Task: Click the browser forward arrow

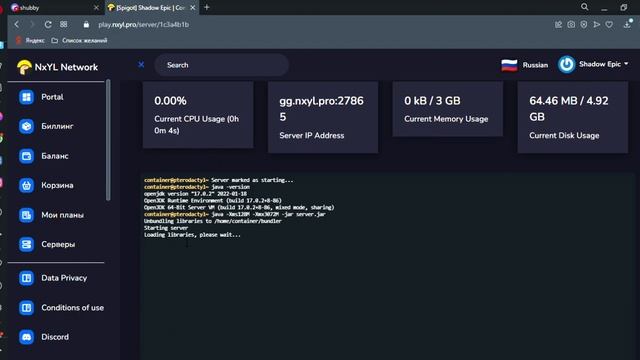Action: [x=32, y=24]
